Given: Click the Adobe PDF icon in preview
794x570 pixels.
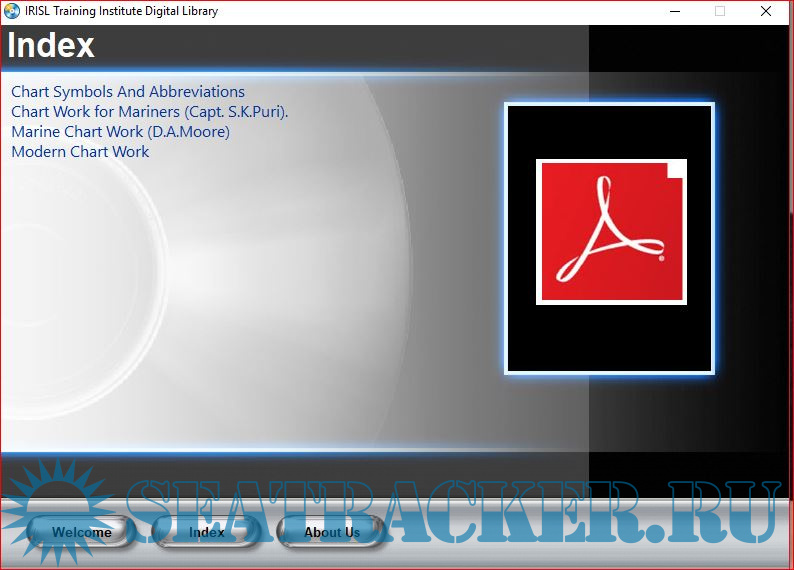Looking at the screenshot, I should pyautogui.click(x=611, y=232).
